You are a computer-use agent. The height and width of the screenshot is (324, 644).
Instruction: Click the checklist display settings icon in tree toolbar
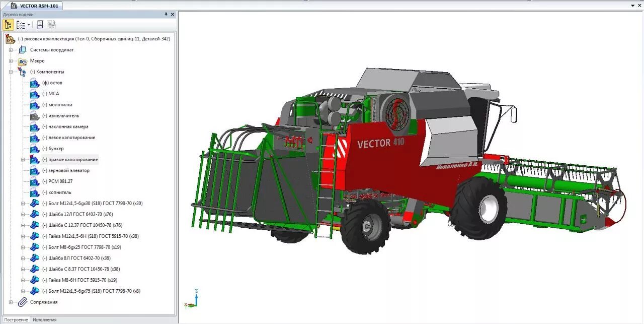(x=21, y=25)
